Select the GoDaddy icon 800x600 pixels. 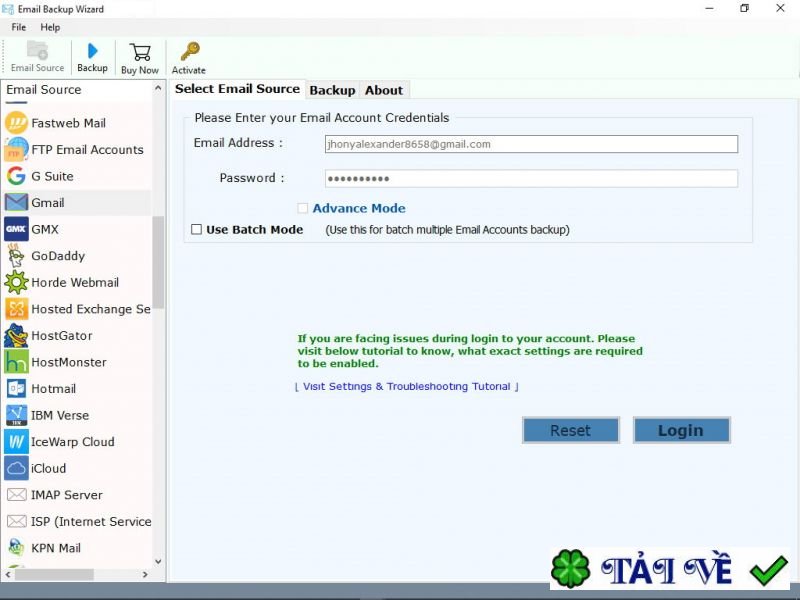(x=16, y=256)
